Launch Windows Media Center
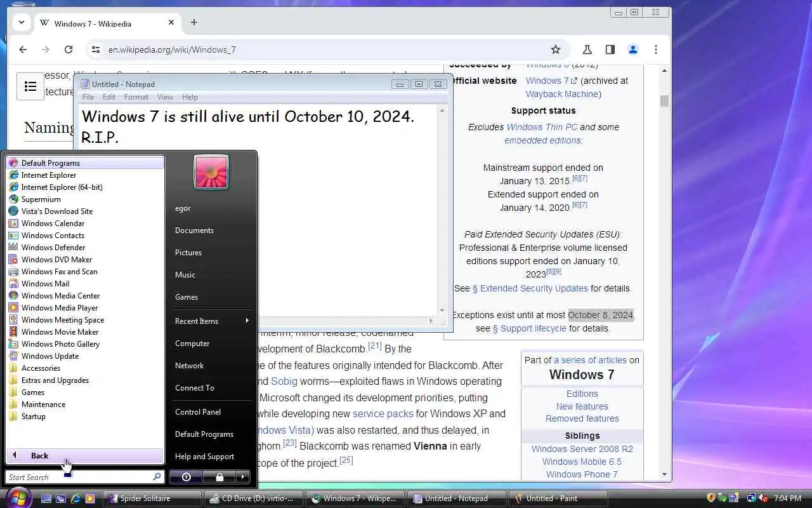812x508 pixels. pos(85,296)
